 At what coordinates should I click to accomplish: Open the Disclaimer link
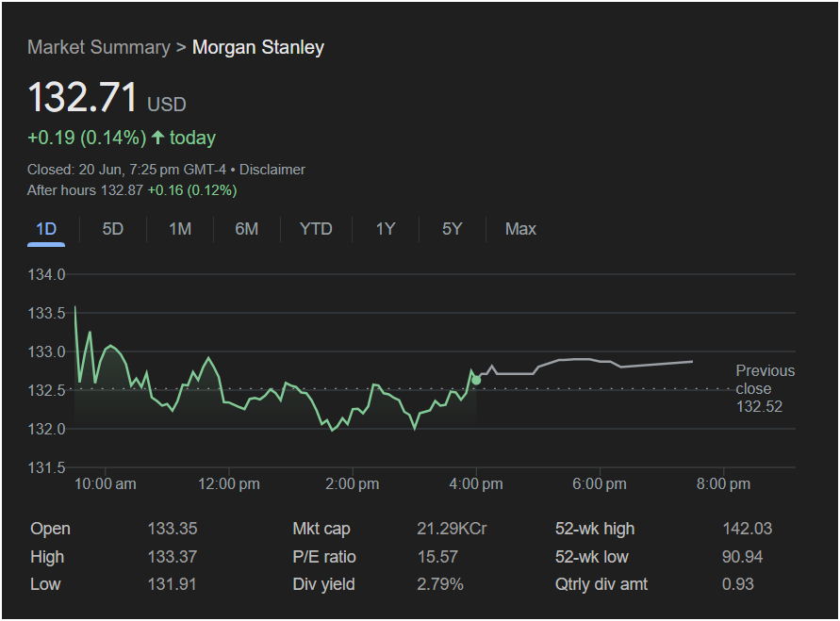coord(272,170)
